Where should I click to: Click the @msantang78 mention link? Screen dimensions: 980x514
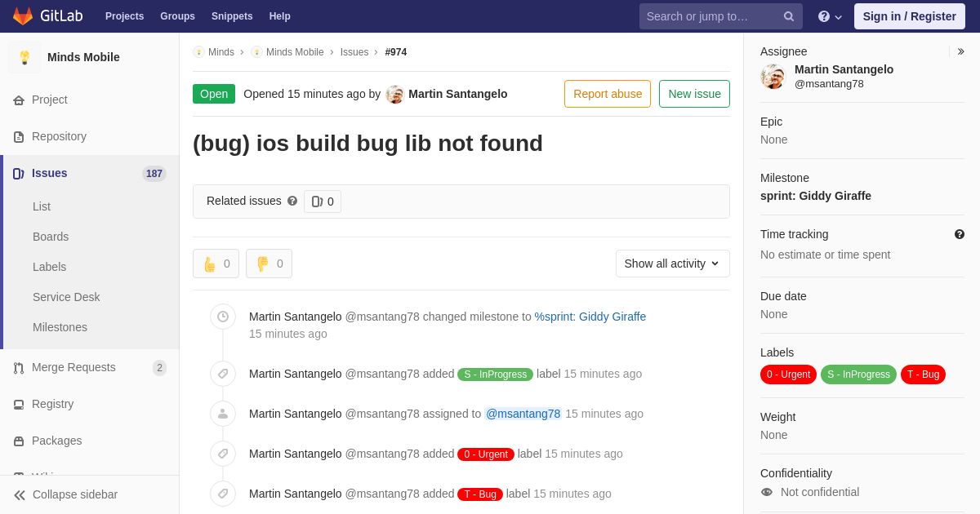[523, 414]
